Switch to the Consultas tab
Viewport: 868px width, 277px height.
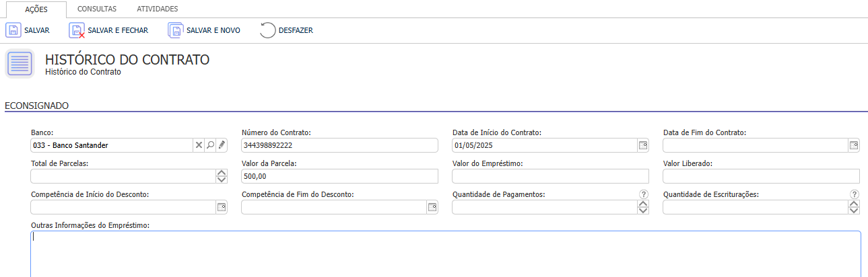coord(97,9)
